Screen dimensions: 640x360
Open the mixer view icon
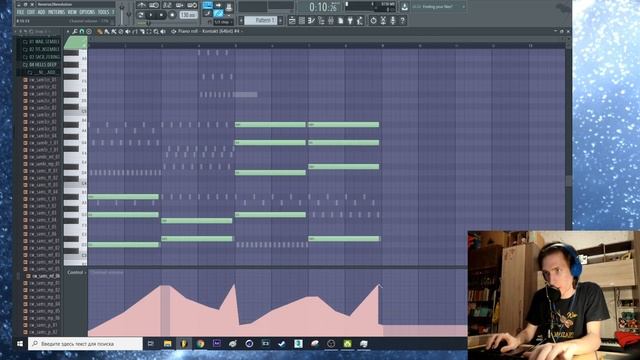pyautogui.click(x=331, y=20)
